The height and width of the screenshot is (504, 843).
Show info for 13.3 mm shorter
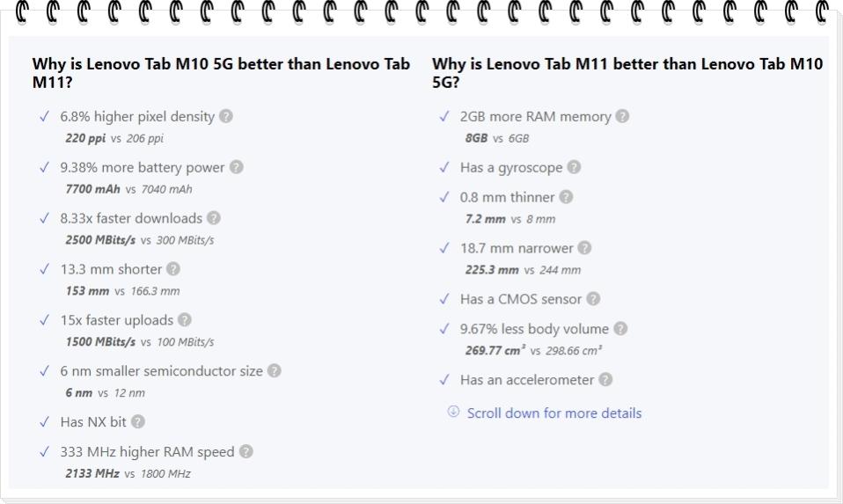coord(173,269)
